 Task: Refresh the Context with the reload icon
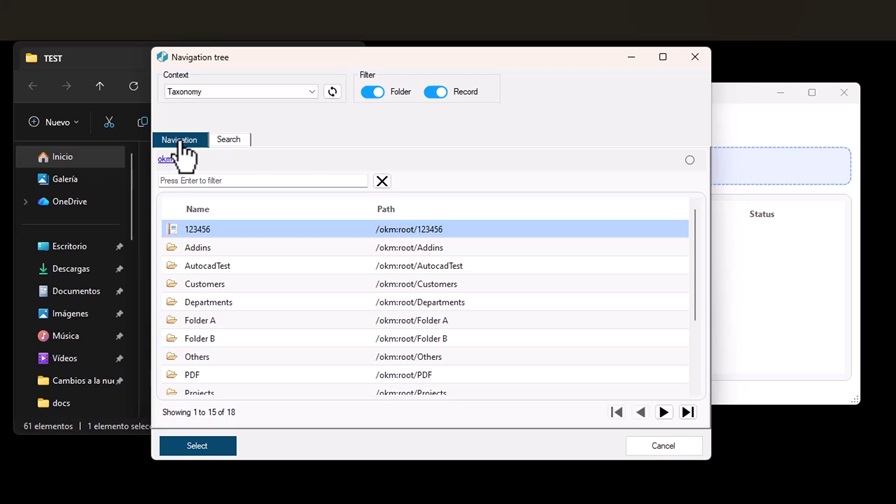332,91
